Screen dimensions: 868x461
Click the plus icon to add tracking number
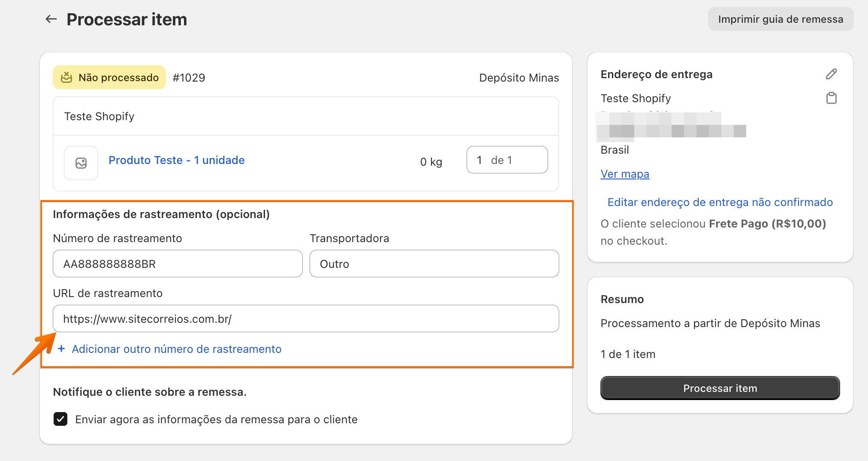point(61,349)
